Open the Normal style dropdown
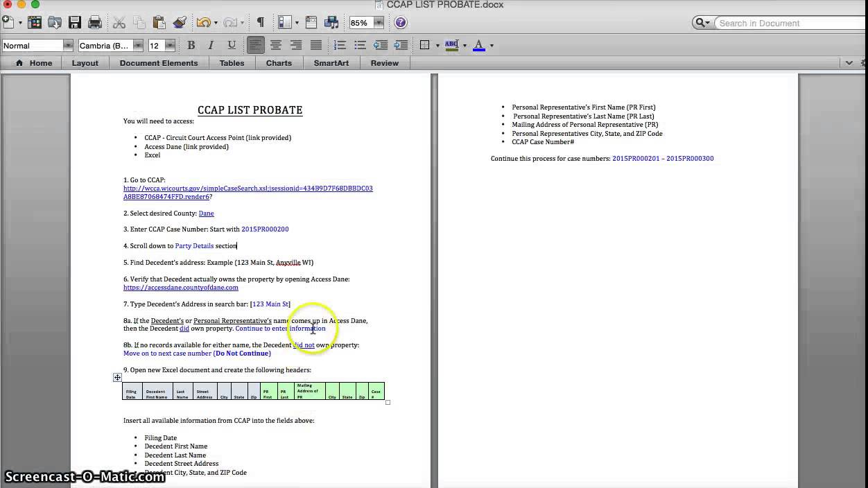This screenshot has height=488, width=868. point(68,46)
